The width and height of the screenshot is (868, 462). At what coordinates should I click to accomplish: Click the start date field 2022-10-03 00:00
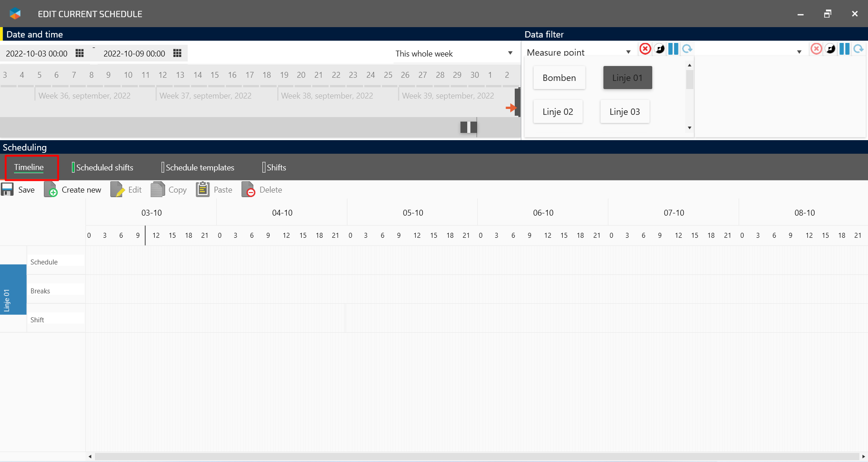[x=37, y=53]
